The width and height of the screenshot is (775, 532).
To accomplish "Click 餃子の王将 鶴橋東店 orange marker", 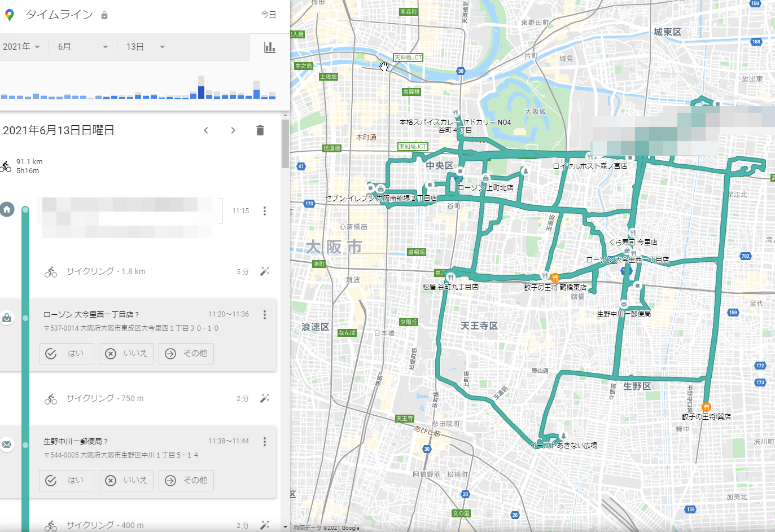I will tap(555, 277).
